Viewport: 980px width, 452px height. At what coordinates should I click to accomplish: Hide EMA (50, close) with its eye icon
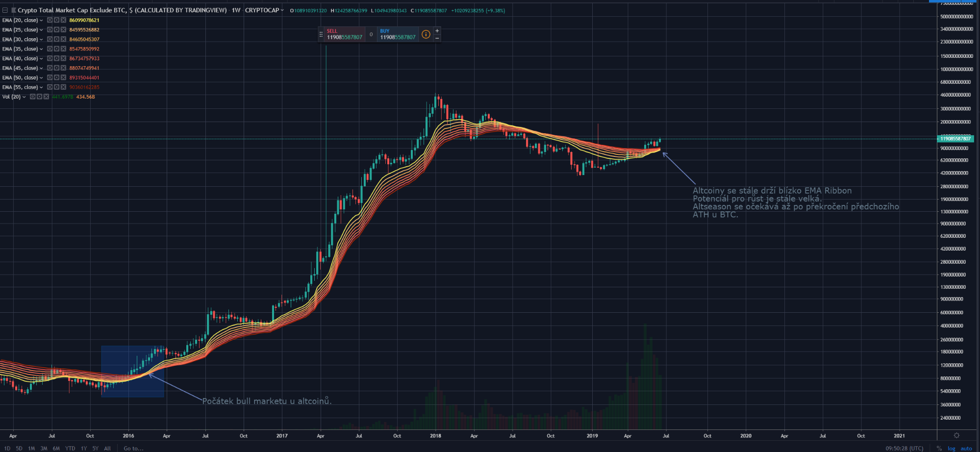(x=50, y=77)
